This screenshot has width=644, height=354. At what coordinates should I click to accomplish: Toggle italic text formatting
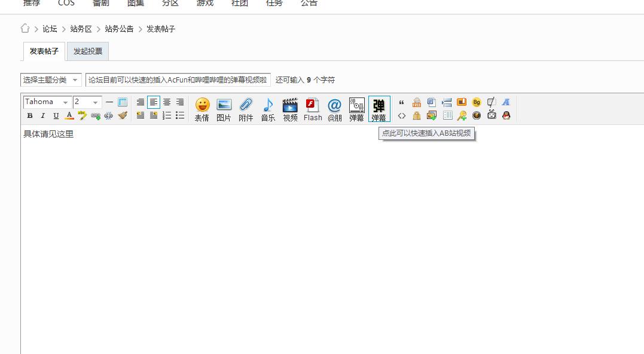43,115
